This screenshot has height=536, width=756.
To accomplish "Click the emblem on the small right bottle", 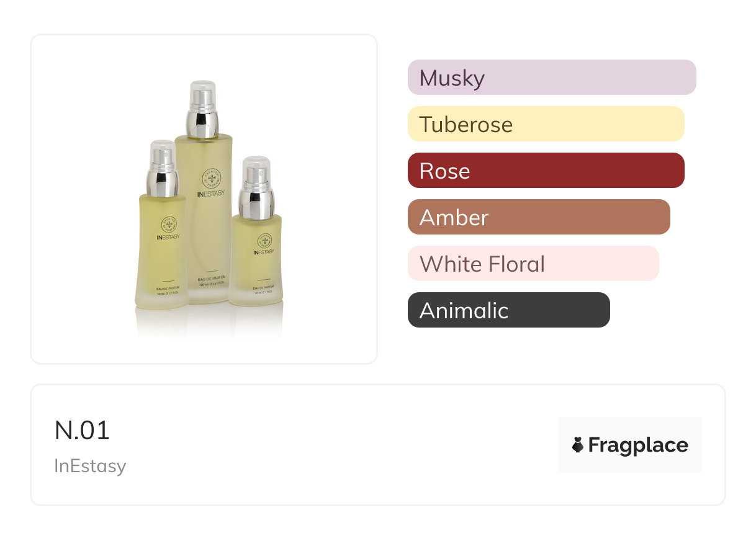I will click(263, 239).
